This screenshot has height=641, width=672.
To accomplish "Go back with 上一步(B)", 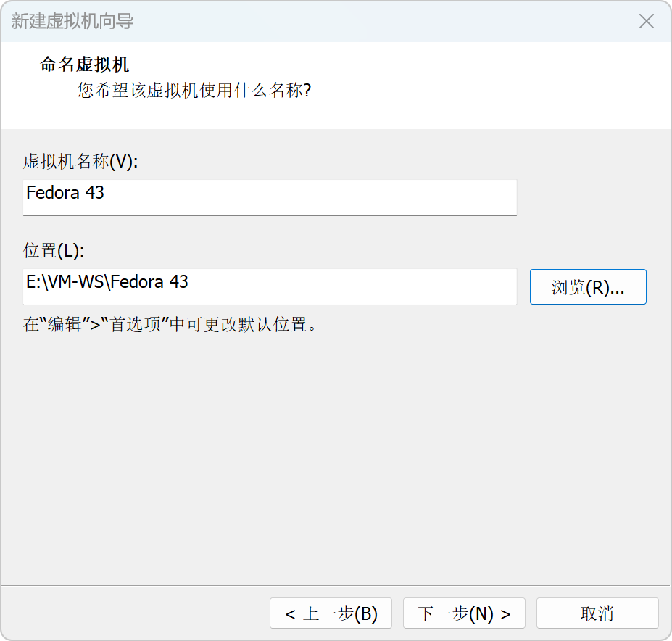I will 331,613.
